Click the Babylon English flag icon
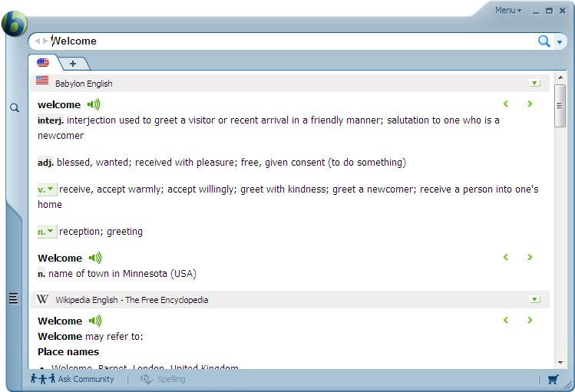The width and height of the screenshot is (575, 392). point(42,81)
